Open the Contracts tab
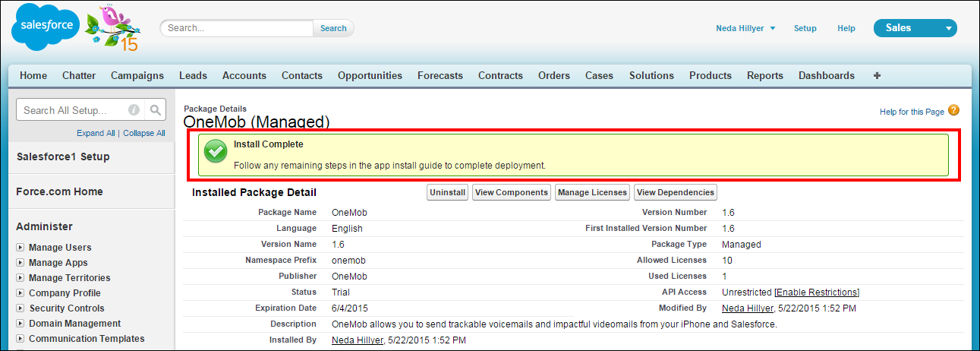980x351 pixels. [x=500, y=75]
